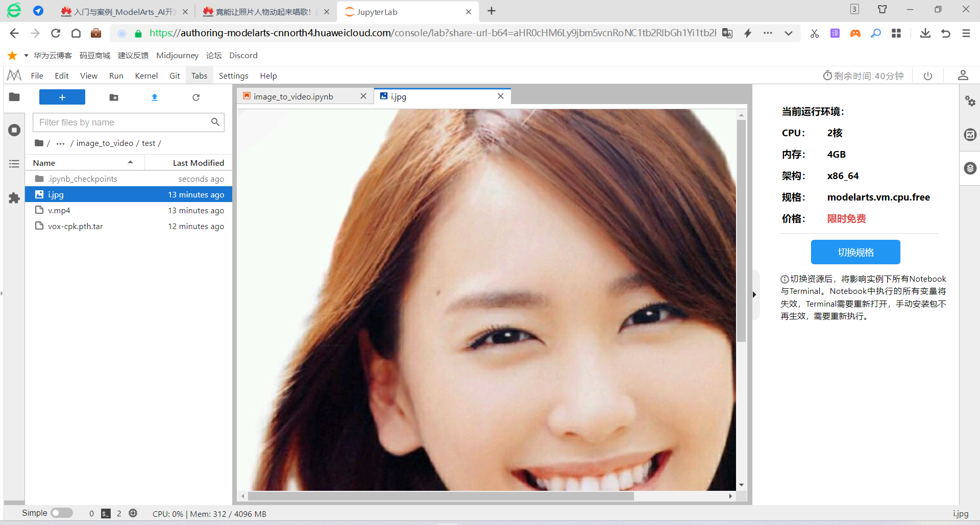980x525 pixels.
Task: Select the vox-cpk.pth.tar file
Action: coord(129,227)
